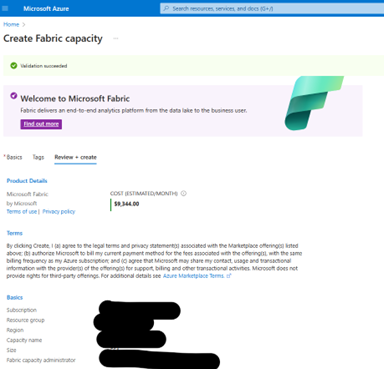Click the Find out more button
This screenshot has height=370, width=384.
[x=41, y=124]
